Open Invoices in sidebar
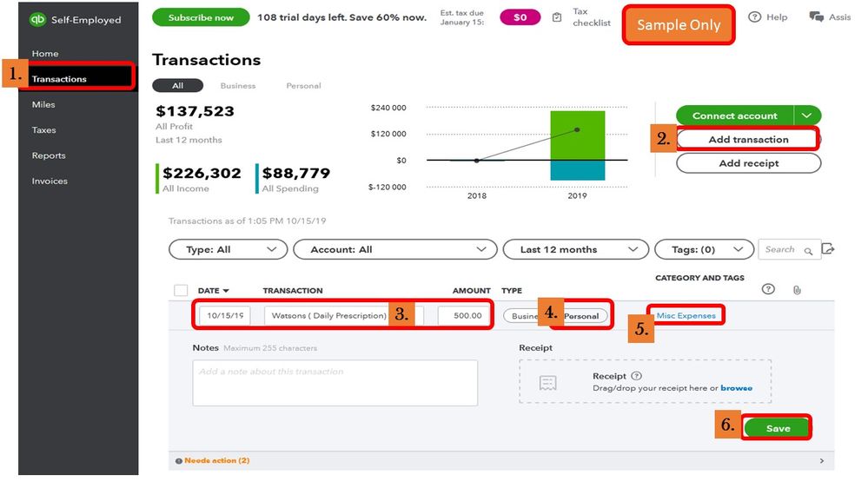Image resolution: width=868 pixels, height=488 pixels. click(x=50, y=181)
